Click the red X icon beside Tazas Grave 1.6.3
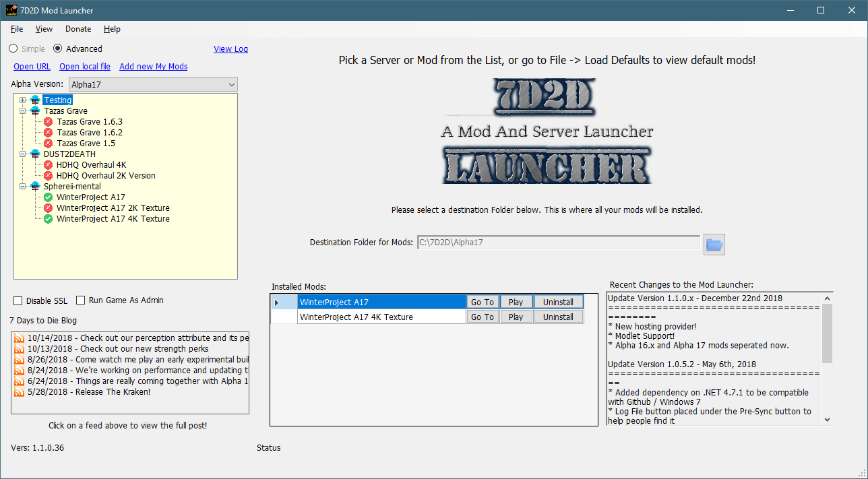 [49, 122]
